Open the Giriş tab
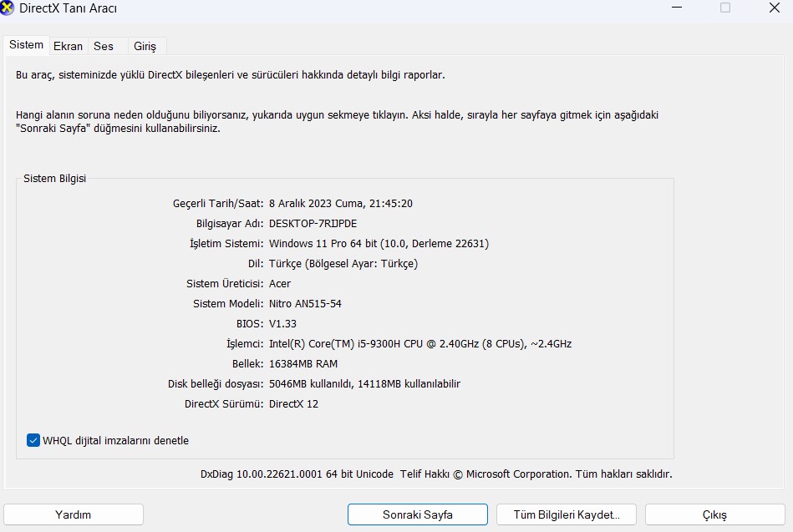Viewport: 793px width, 532px height. pos(145,46)
